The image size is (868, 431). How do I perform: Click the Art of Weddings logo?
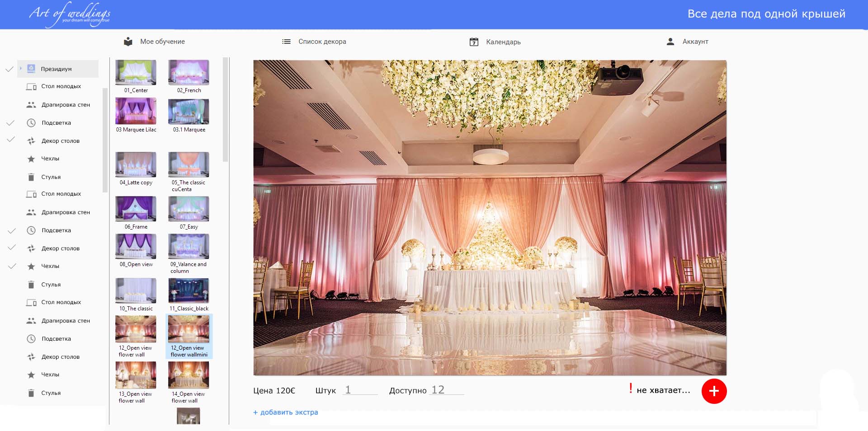[x=70, y=14]
